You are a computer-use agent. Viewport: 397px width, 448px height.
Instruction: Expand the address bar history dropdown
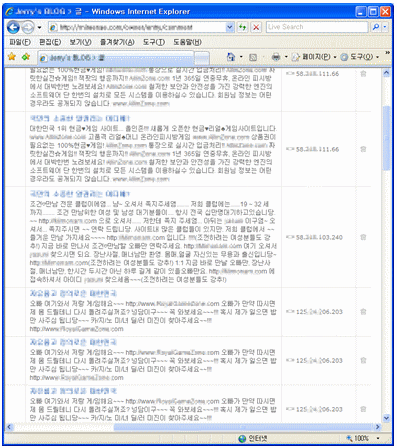click(x=230, y=27)
